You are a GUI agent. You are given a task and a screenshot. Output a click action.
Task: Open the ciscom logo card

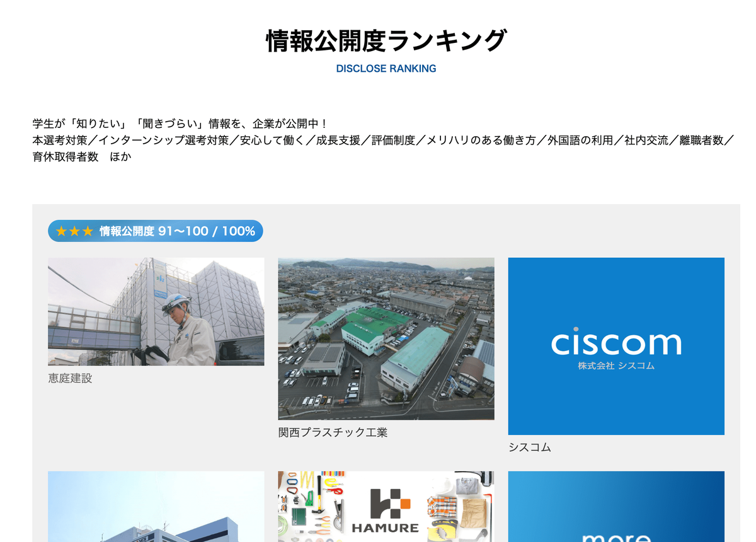(616, 346)
